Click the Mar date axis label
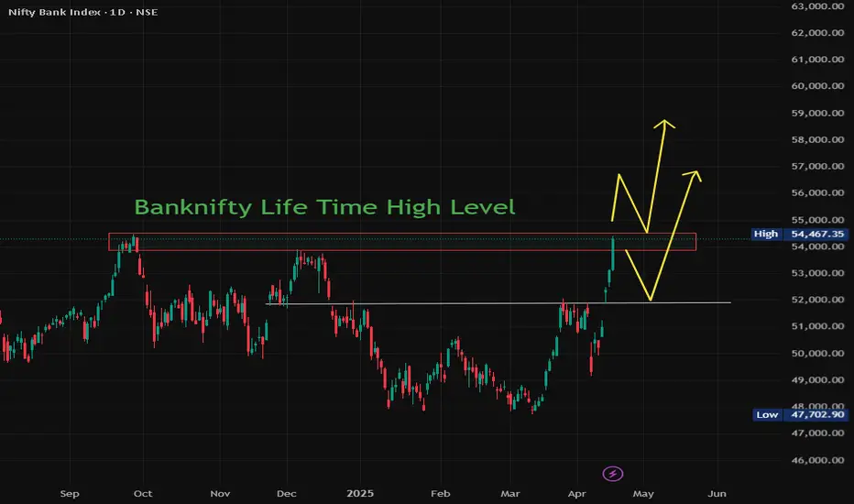 coord(509,494)
